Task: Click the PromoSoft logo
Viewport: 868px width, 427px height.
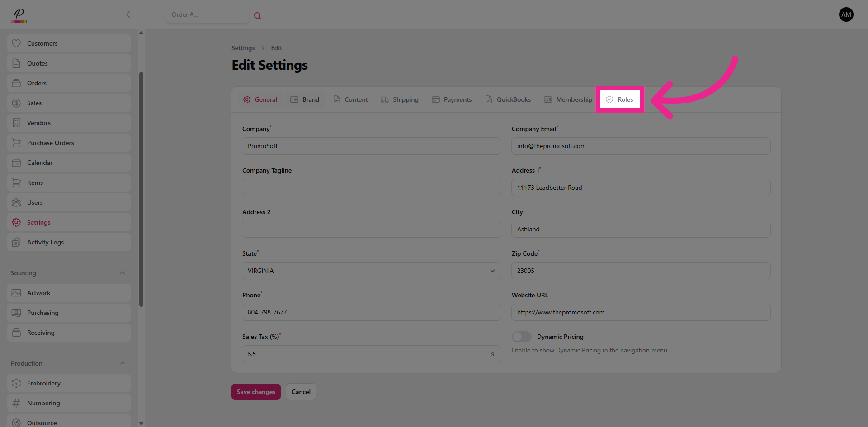Action: point(19,15)
